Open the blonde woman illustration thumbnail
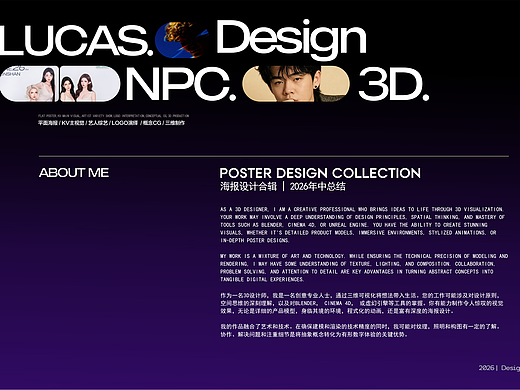The width and height of the screenshot is (520, 390). coord(29,84)
